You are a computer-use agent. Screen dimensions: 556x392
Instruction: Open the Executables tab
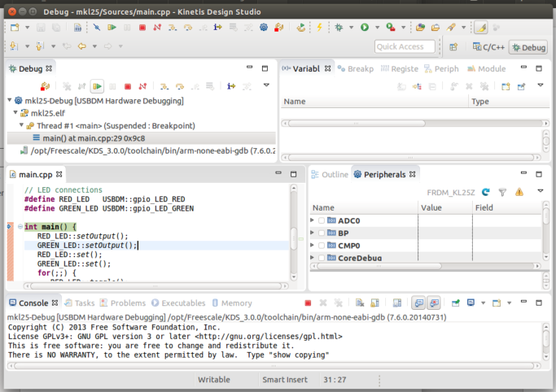(178, 303)
